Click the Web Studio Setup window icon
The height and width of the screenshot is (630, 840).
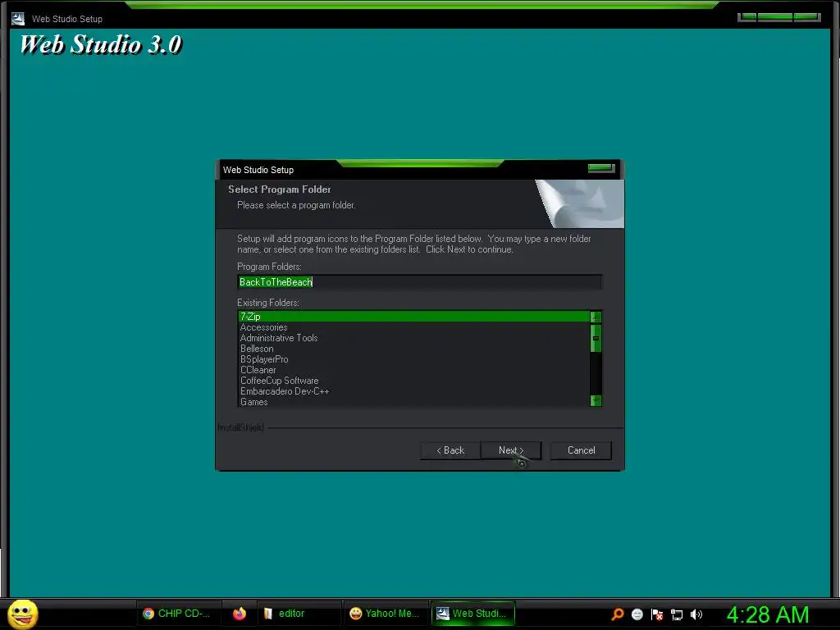[18, 19]
